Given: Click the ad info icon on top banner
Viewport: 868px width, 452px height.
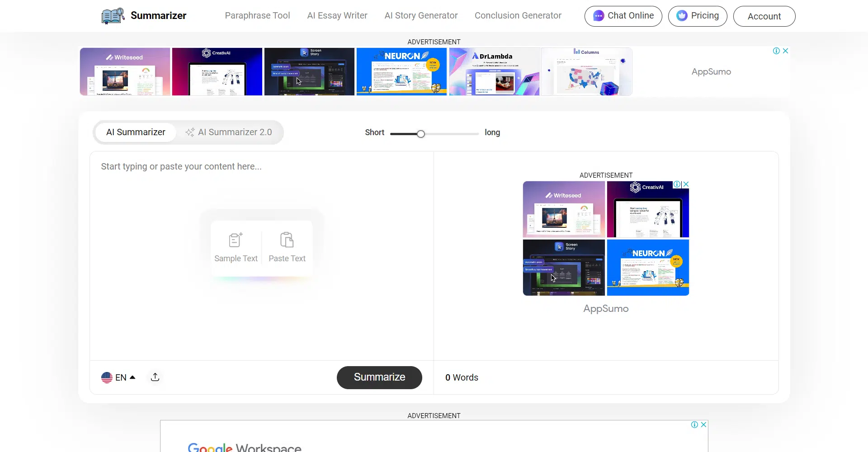Looking at the screenshot, I should coord(776,51).
